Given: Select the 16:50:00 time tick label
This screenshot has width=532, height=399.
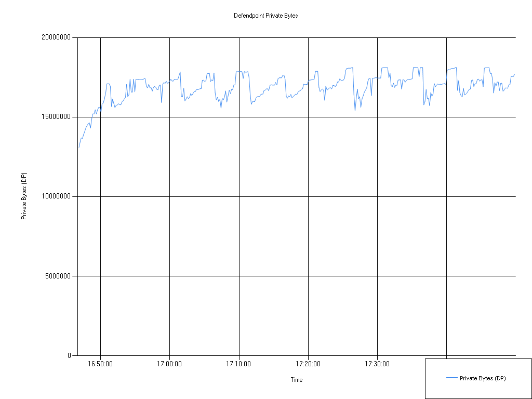Looking at the screenshot, I should pyautogui.click(x=102, y=364).
